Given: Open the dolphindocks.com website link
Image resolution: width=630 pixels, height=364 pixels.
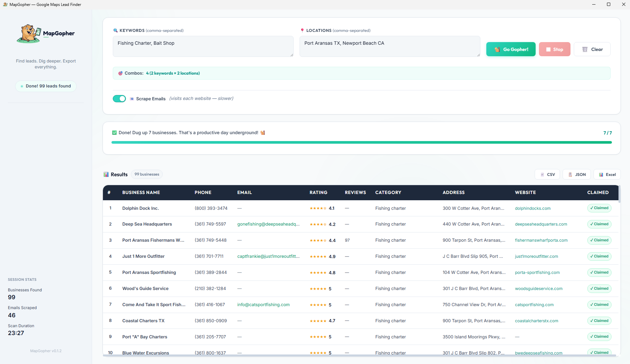Looking at the screenshot, I should tap(532, 208).
